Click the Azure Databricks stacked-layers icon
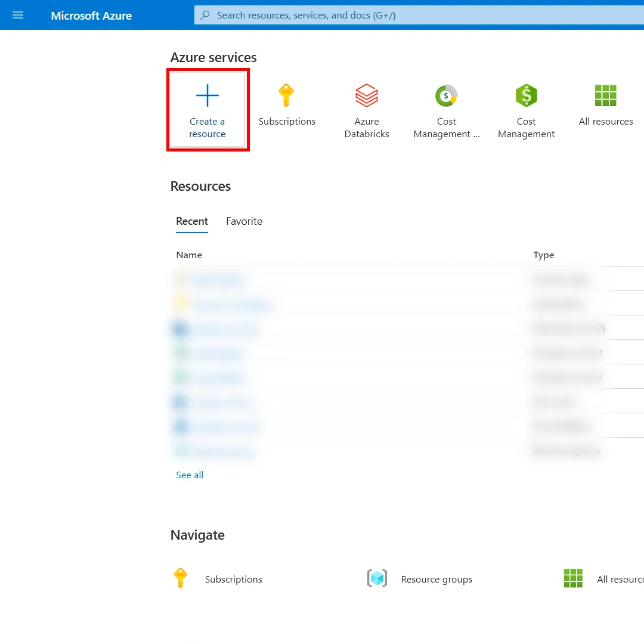 pyautogui.click(x=366, y=95)
